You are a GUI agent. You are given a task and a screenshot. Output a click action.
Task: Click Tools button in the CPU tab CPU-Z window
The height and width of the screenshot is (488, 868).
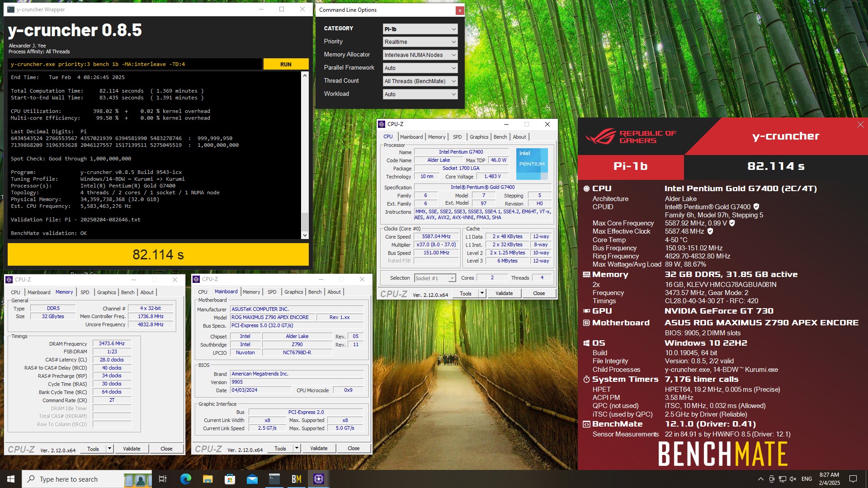point(466,293)
